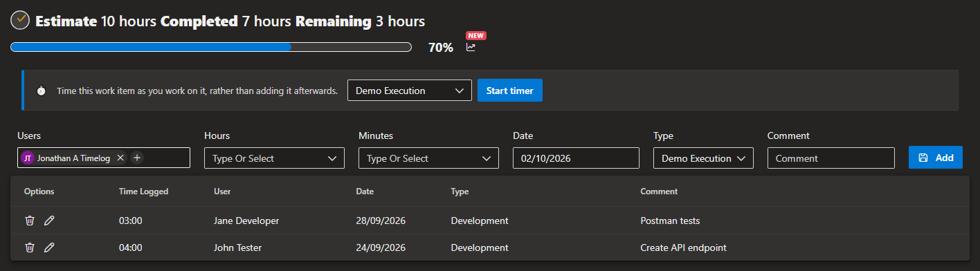980x271 pixels.
Task: Edit the Jane Developer time entry
Action: (49, 221)
